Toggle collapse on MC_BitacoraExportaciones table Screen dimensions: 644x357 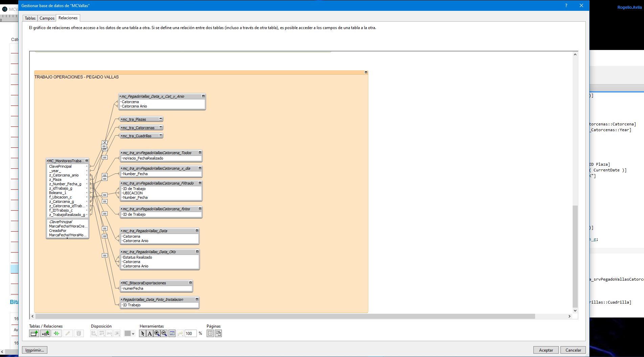coord(190,283)
